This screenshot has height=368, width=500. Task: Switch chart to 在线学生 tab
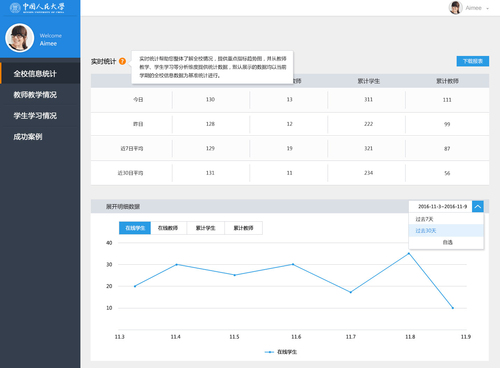[135, 228]
